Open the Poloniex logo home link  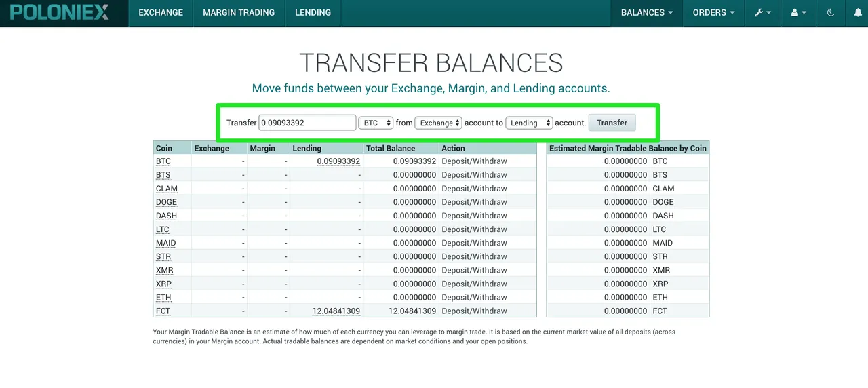[60, 12]
